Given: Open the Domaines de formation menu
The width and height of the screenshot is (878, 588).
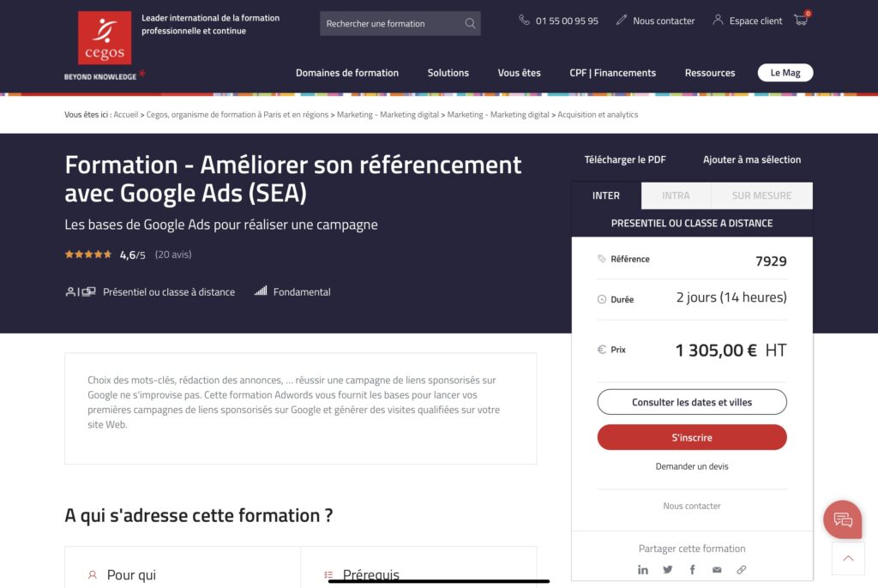Looking at the screenshot, I should pos(347,73).
